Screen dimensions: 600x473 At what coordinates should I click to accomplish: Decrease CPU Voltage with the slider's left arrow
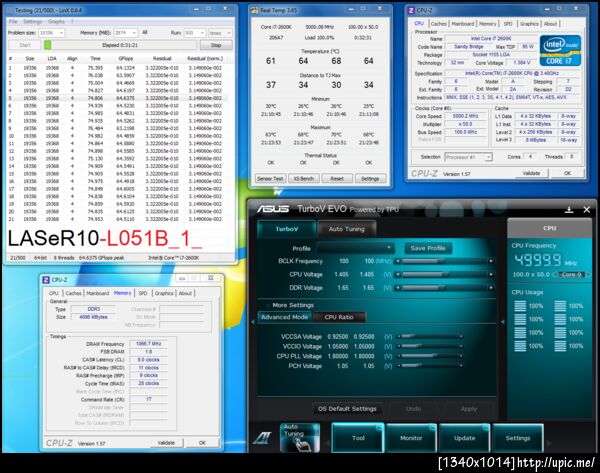(398, 274)
